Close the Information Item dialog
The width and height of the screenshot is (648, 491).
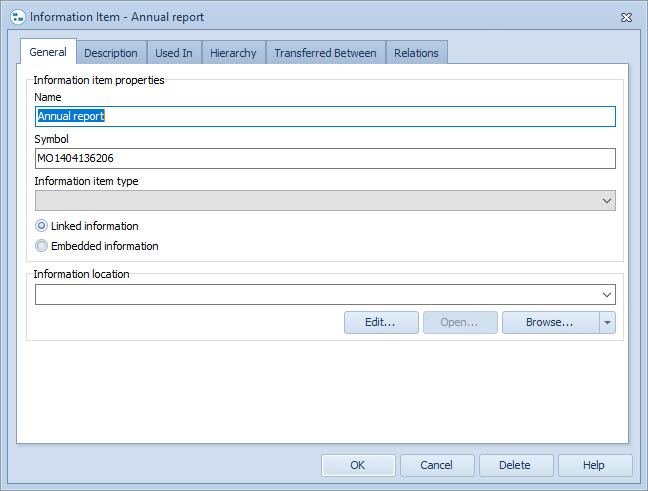coord(625,17)
